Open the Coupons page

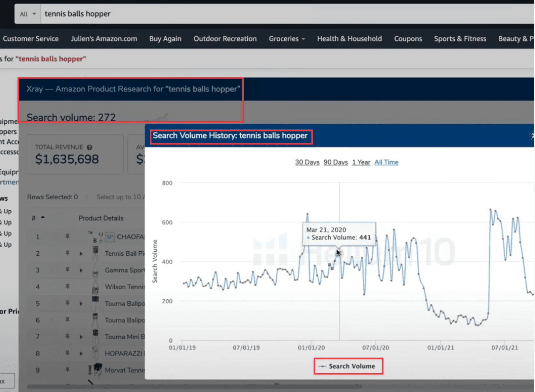coord(408,39)
